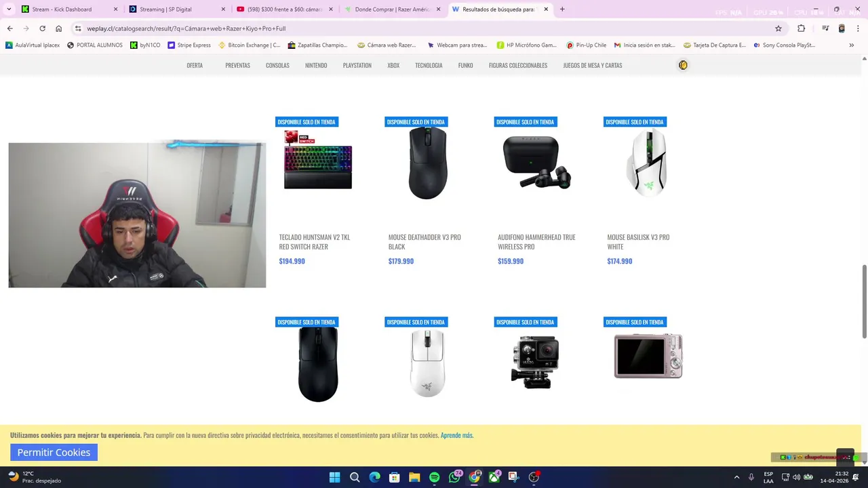The width and height of the screenshot is (868, 488).
Task: Go back with the browser back arrow
Action: click(9, 28)
